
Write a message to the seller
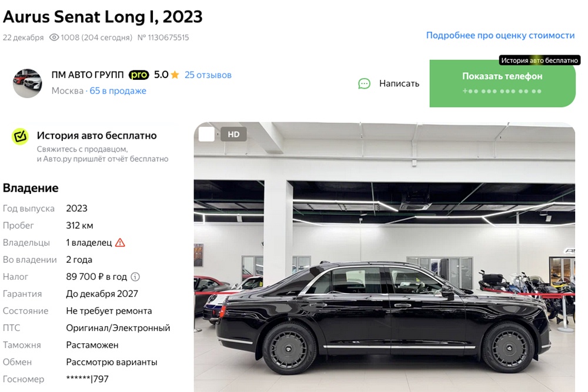click(389, 83)
